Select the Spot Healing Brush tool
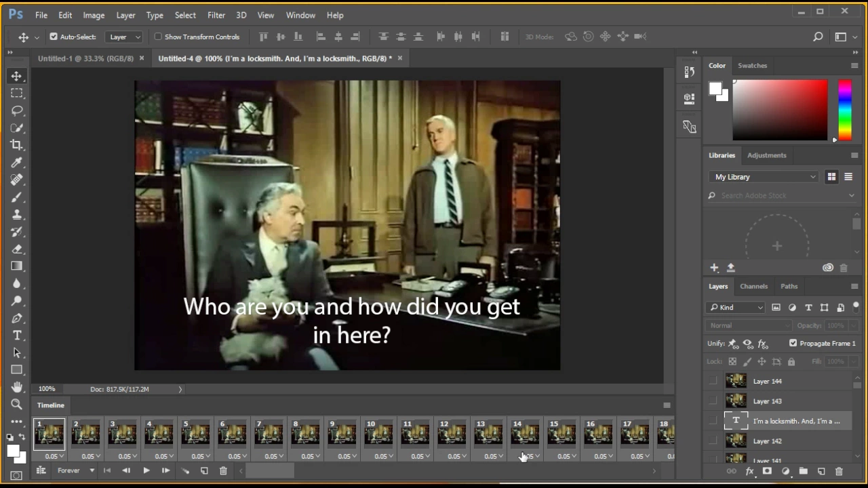 [17, 180]
